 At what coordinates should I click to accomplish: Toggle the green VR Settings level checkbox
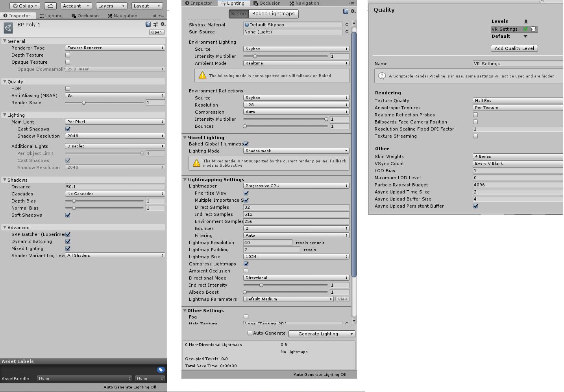tap(525, 29)
